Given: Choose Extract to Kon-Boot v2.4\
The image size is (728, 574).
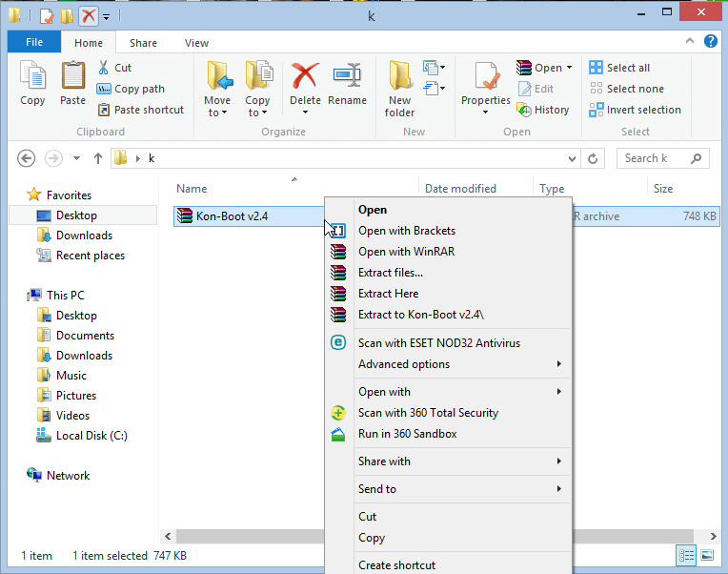Looking at the screenshot, I should coord(449,315).
